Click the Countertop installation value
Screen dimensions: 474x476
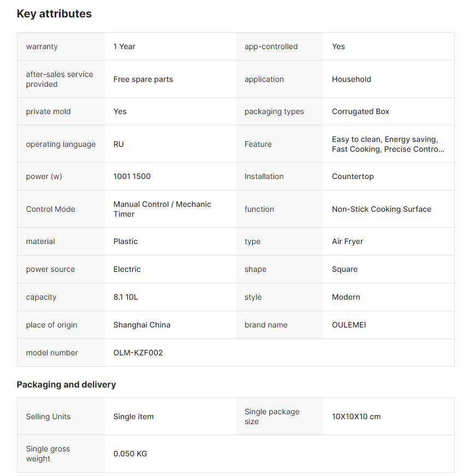(x=353, y=176)
